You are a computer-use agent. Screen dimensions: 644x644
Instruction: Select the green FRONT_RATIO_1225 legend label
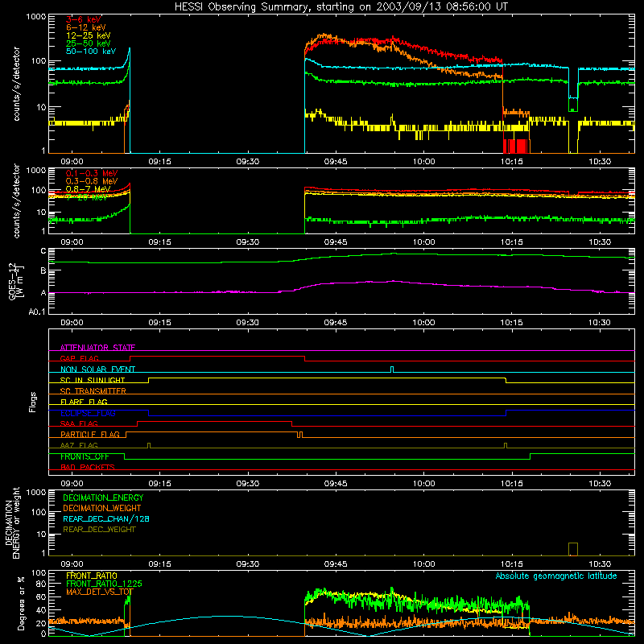point(104,584)
